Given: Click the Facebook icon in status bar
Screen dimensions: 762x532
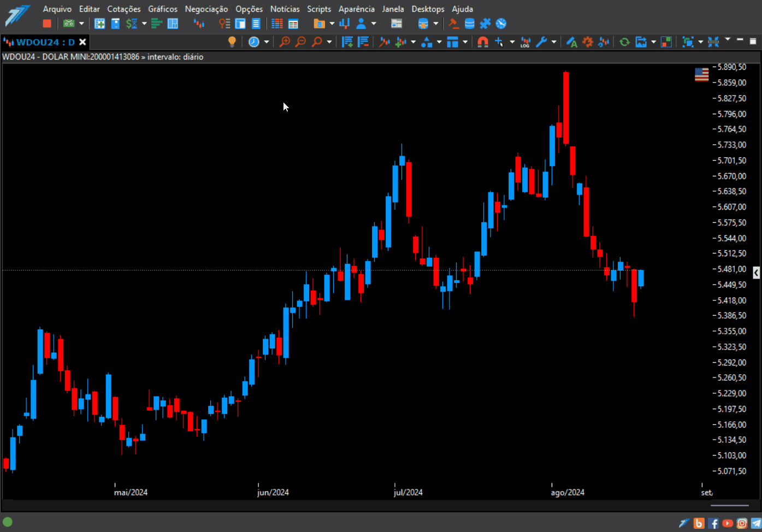Looking at the screenshot, I should pyautogui.click(x=713, y=523).
